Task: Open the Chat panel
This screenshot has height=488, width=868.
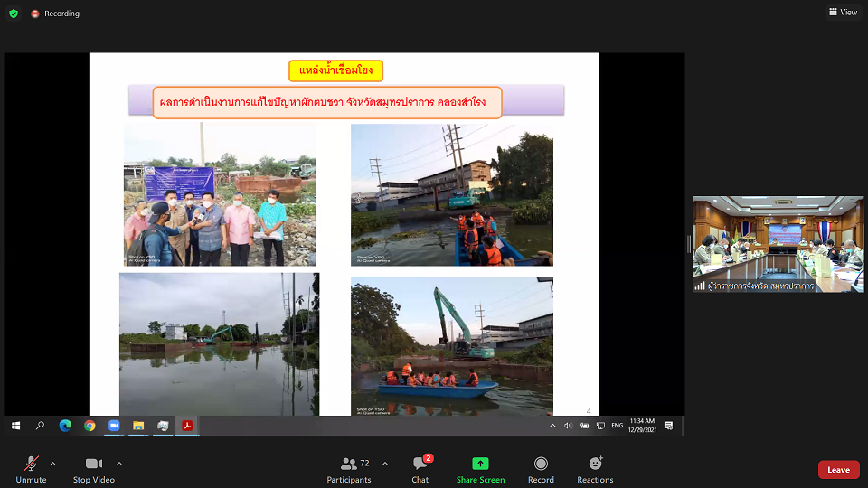Action: (420, 470)
